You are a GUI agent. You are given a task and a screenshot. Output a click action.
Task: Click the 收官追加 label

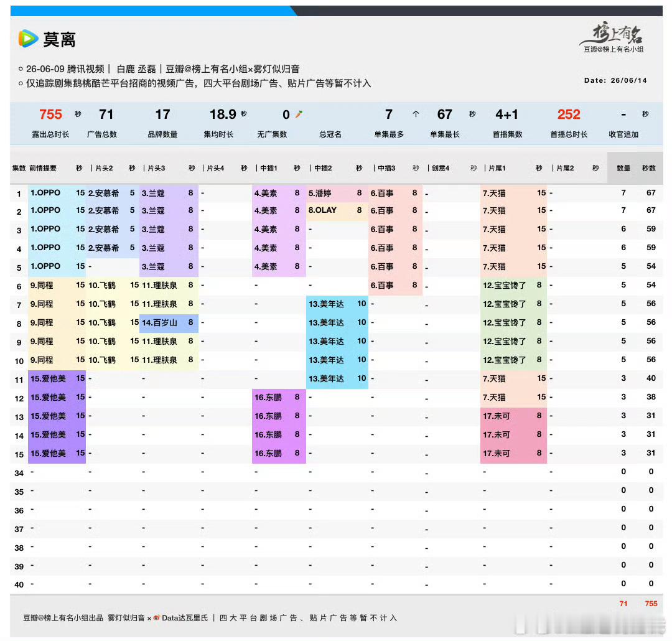623,134
